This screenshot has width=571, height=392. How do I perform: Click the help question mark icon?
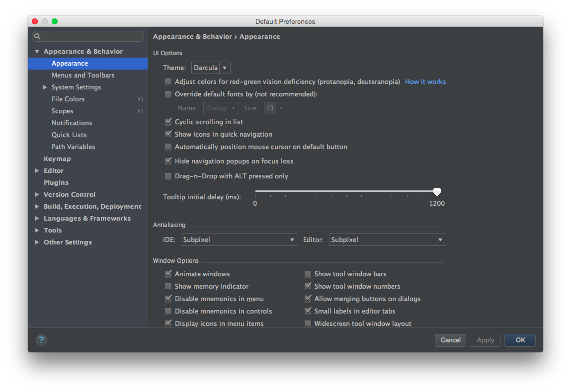click(x=41, y=340)
